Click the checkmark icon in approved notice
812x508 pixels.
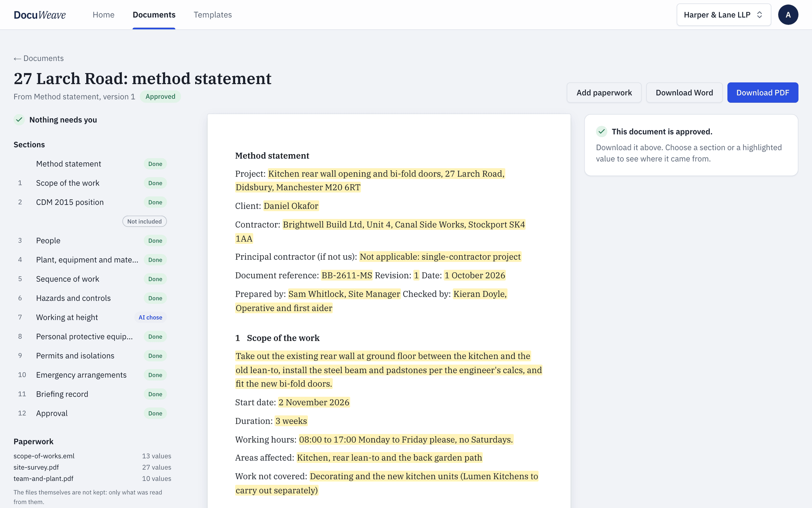602,131
